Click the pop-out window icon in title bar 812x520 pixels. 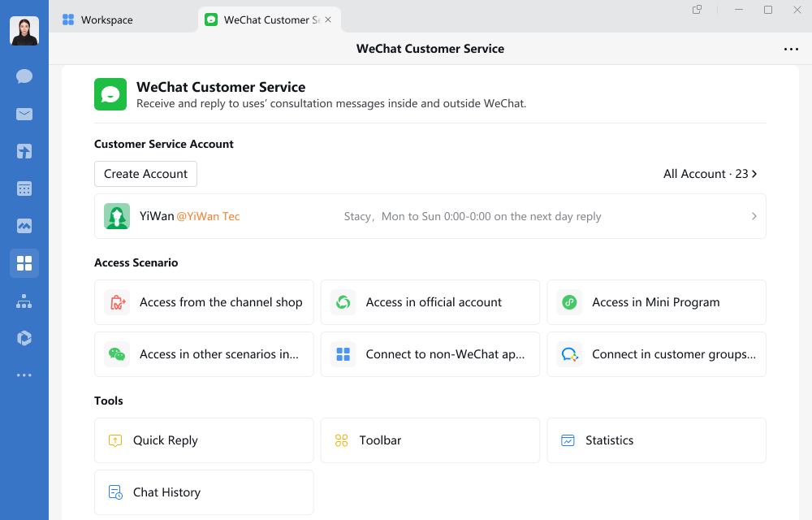[x=697, y=9]
